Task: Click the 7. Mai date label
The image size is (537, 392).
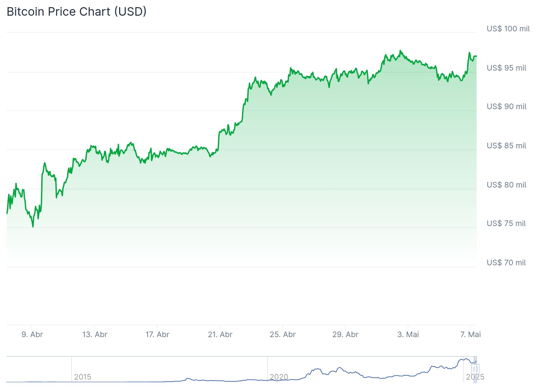Action: [x=470, y=335]
